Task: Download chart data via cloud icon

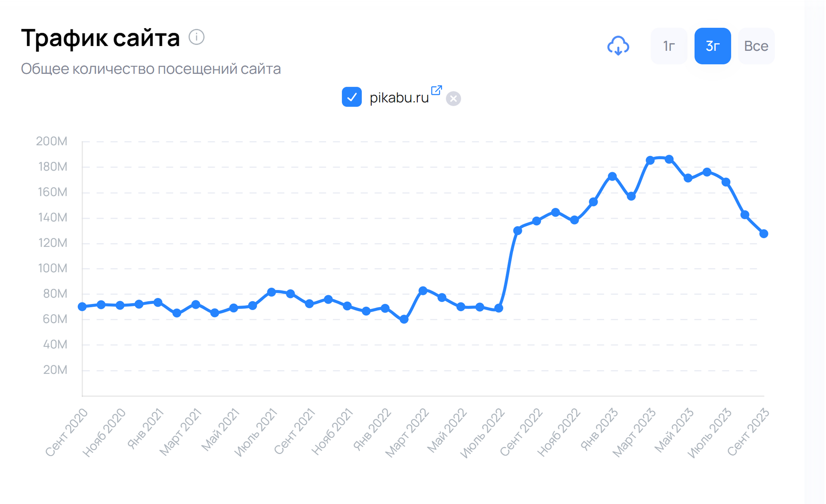Action: (618, 46)
